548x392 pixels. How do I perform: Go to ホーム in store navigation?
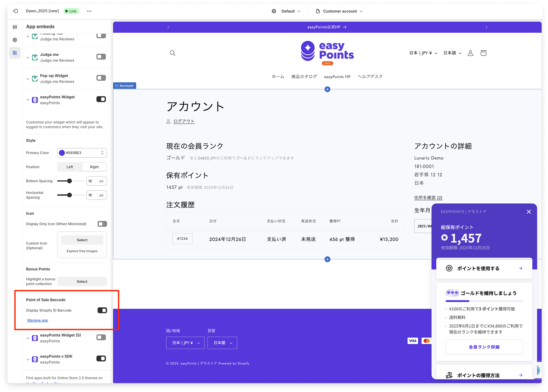(x=278, y=77)
